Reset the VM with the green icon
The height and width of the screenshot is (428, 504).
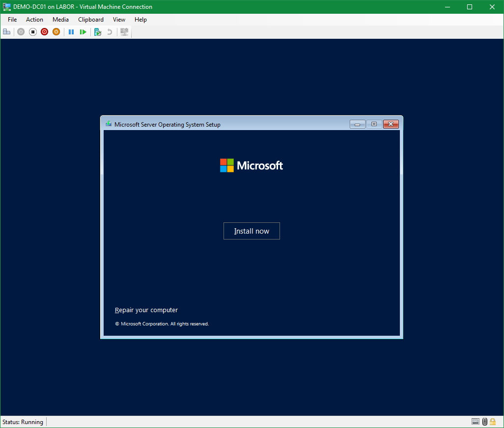coord(83,32)
